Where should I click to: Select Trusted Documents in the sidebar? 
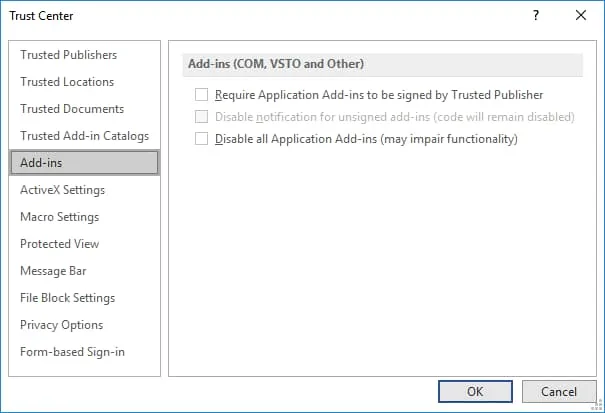(x=72, y=109)
